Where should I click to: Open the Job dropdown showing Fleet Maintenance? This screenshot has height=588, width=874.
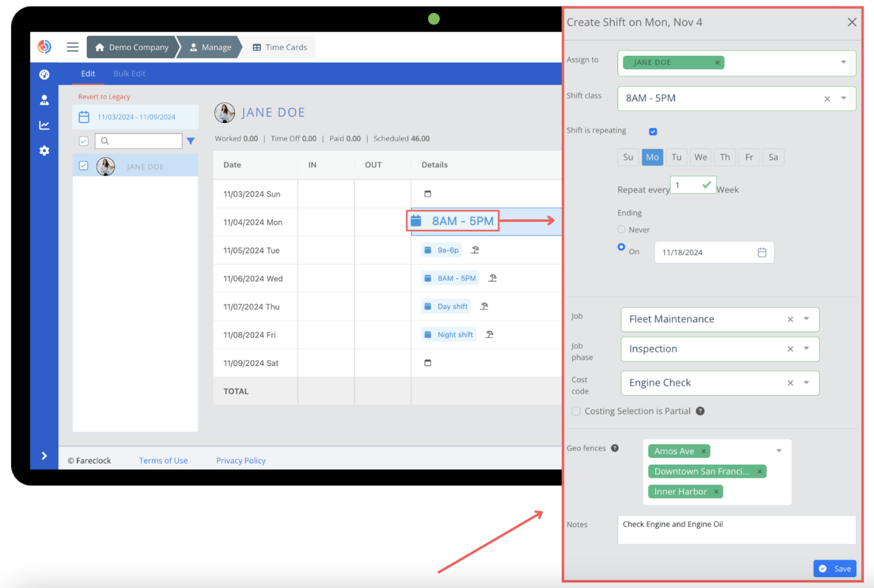(x=806, y=319)
